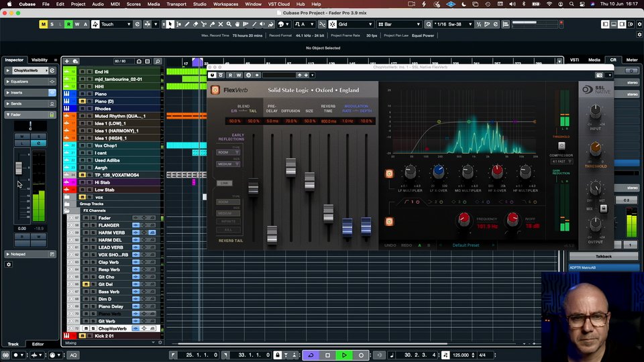
Task: Open the VST Cloud menu
Action: point(279,4)
